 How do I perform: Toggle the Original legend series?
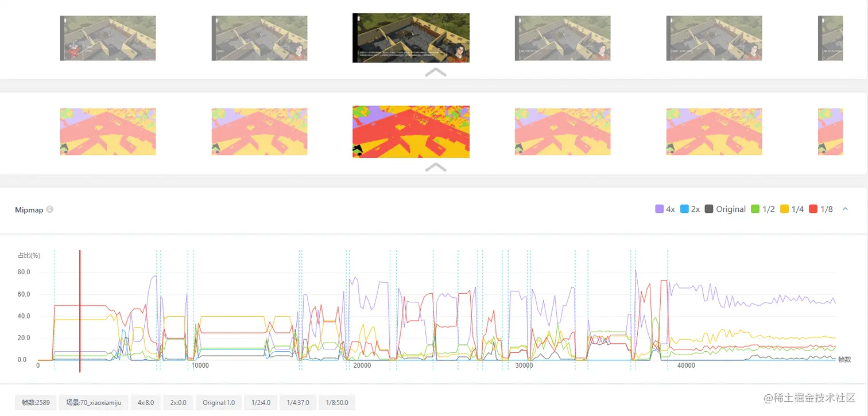[x=725, y=209]
